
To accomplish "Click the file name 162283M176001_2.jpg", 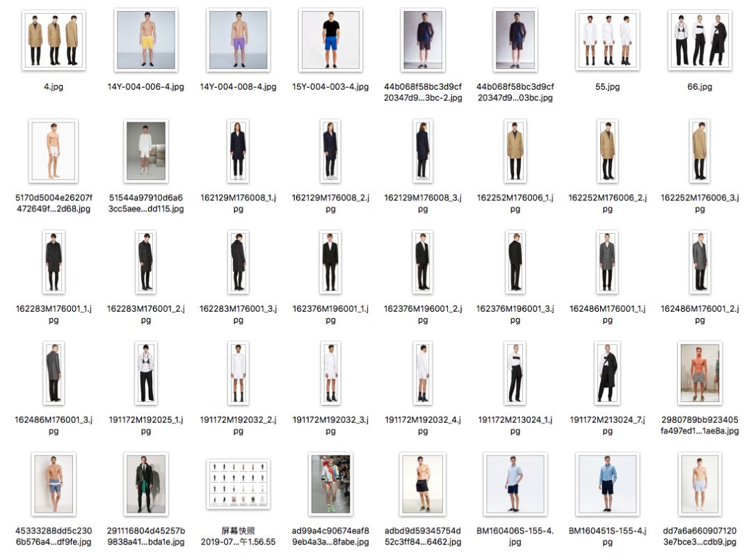I will [146, 314].
